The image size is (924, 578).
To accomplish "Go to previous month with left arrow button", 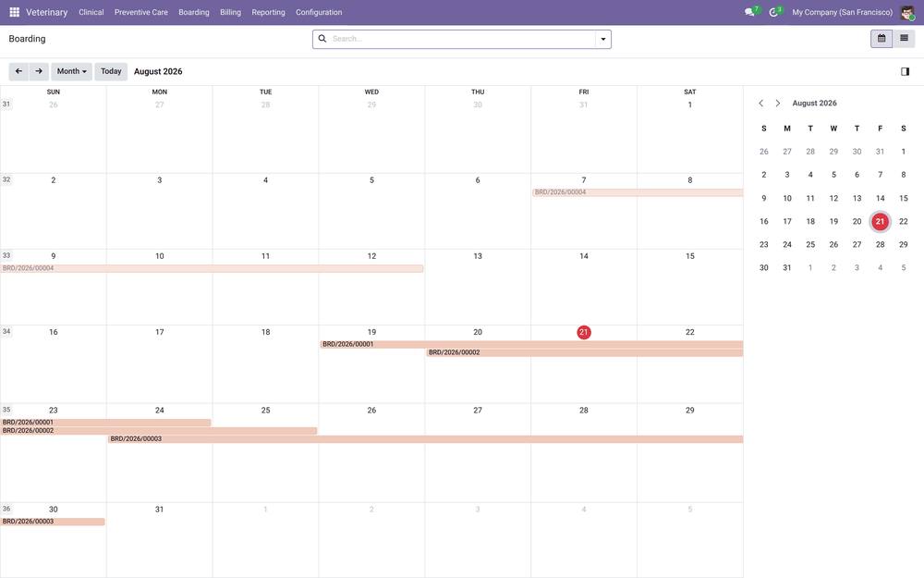I will 18,71.
